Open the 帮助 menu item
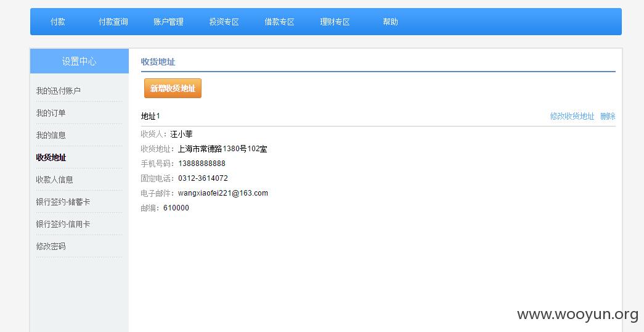The width and height of the screenshot is (644, 332). click(390, 22)
